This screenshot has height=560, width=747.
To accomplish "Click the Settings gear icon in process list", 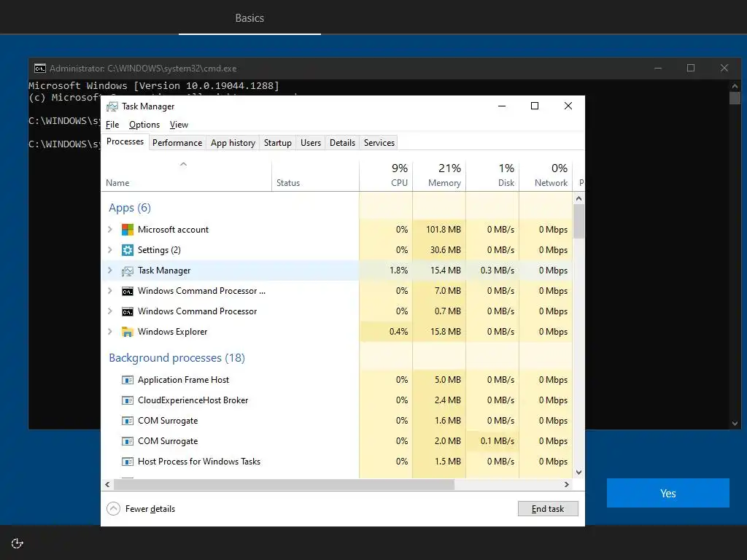I will (x=127, y=250).
